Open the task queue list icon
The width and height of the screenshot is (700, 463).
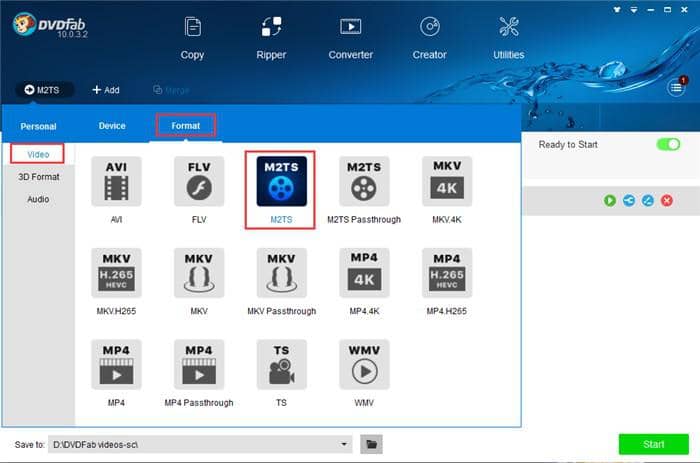tap(676, 88)
